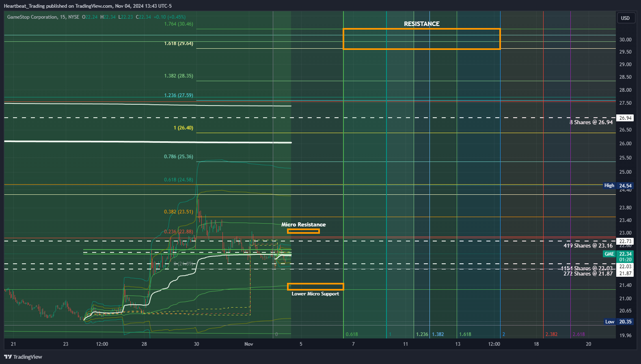Click 25.00 on the price axis

click(625, 172)
